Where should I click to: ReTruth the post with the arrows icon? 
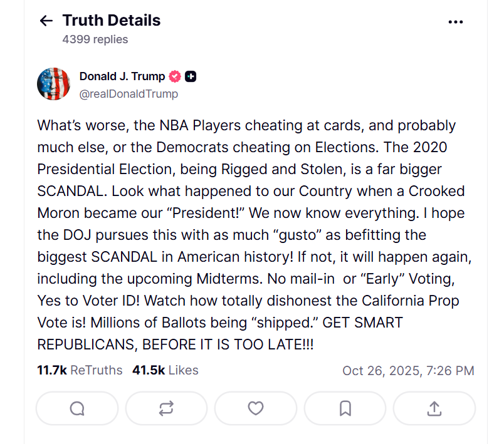tap(166, 408)
